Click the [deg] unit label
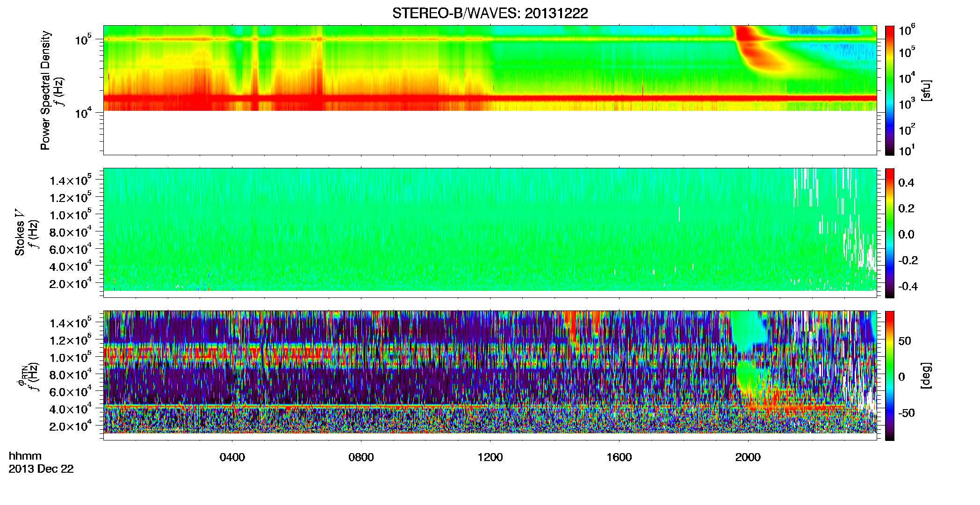Image resolution: width=980 pixels, height=505 pixels. [926, 375]
